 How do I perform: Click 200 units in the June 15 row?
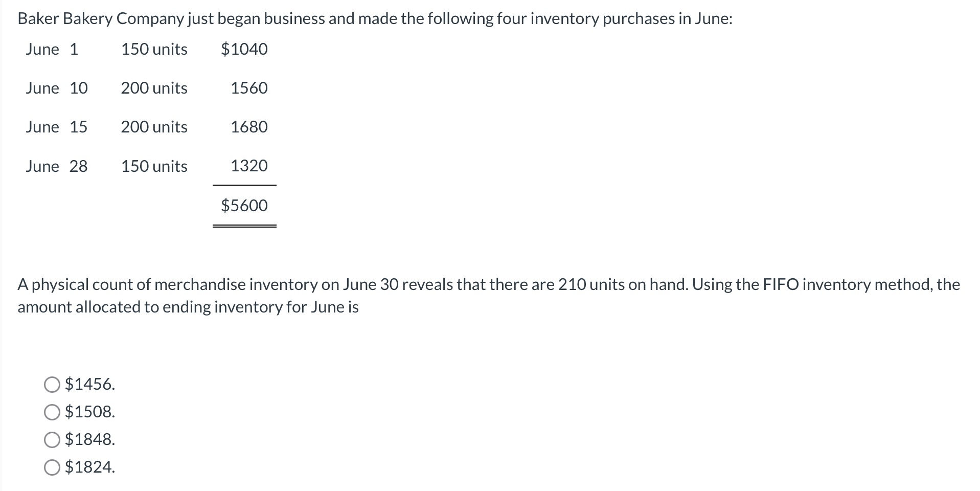click(154, 127)
